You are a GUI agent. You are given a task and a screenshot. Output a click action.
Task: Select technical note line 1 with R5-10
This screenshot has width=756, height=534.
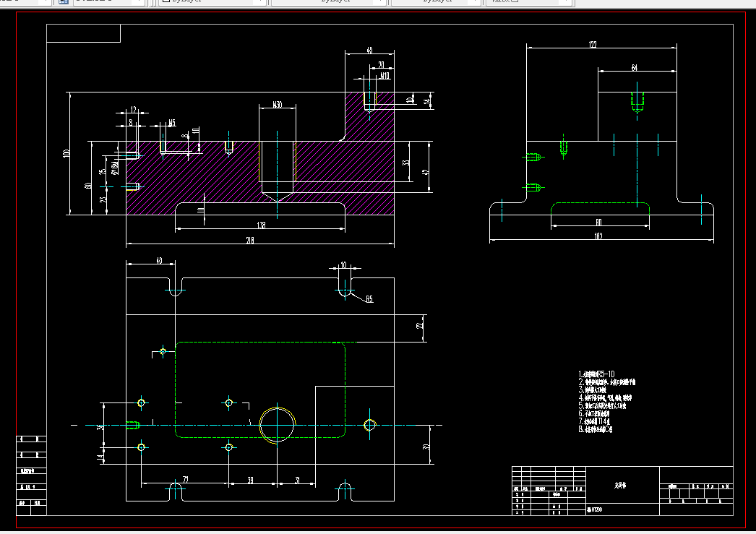click(x=596, y=374)
